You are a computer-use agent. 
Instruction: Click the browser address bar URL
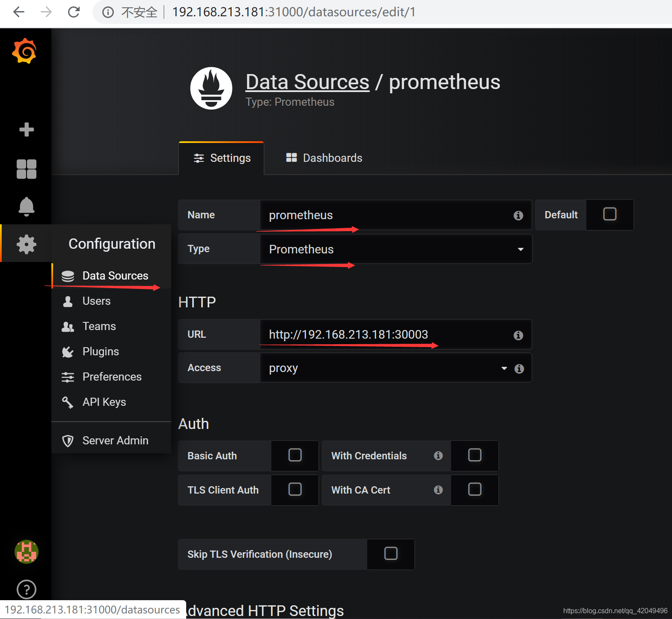coord(294,12)
